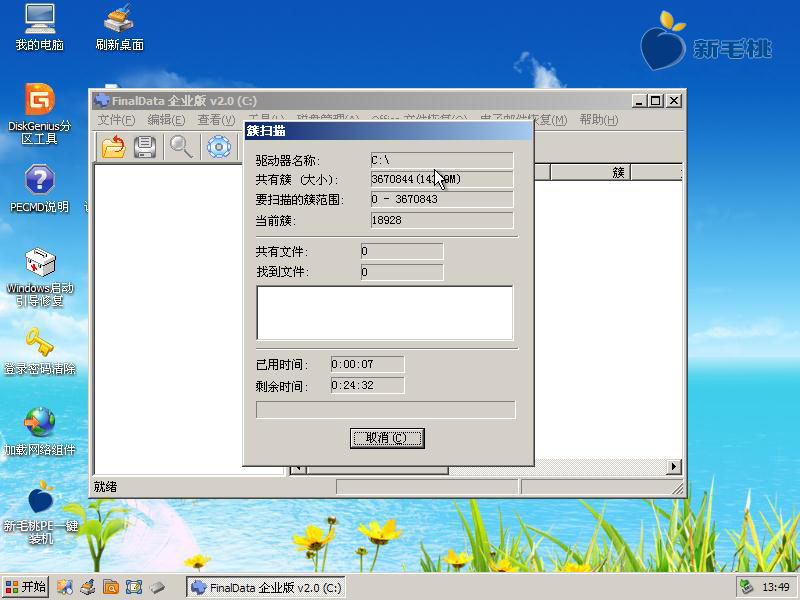Screen dimensions: 800x600
Task: Click the system tray icon beside the clock
Action: (x=746, y=587)
